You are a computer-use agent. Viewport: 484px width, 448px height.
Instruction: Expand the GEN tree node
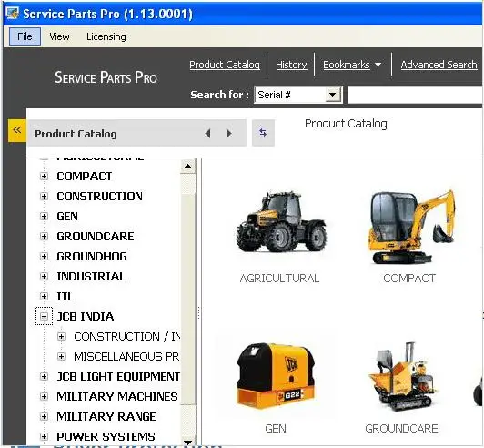pyautogui.click(x=45, y=217)
